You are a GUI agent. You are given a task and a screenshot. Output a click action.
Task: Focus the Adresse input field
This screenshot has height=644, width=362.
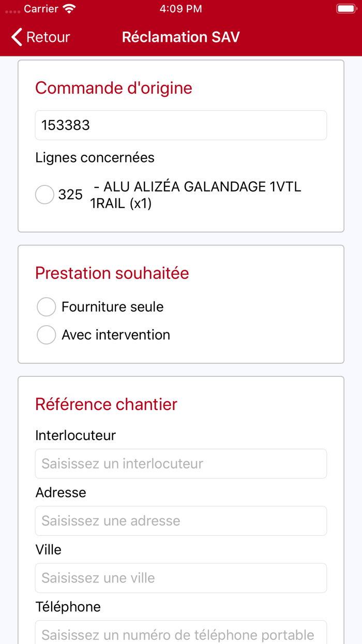pyautogui.click(x=181, y=521)
